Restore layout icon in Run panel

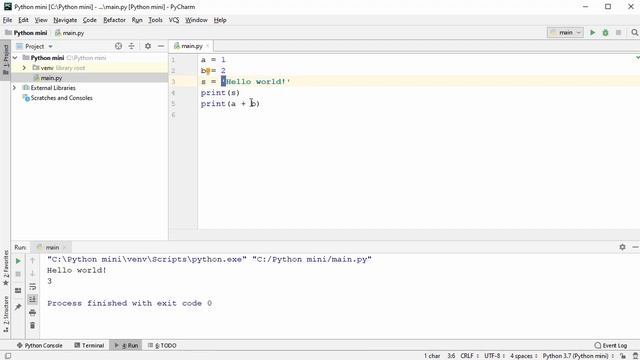[x=18, y=291]
